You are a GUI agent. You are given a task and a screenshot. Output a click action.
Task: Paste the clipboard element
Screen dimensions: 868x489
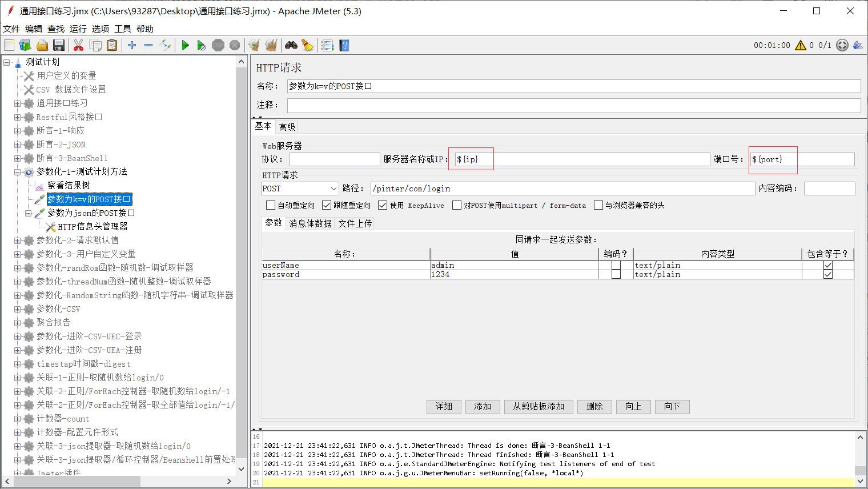(x=112, y=45)
